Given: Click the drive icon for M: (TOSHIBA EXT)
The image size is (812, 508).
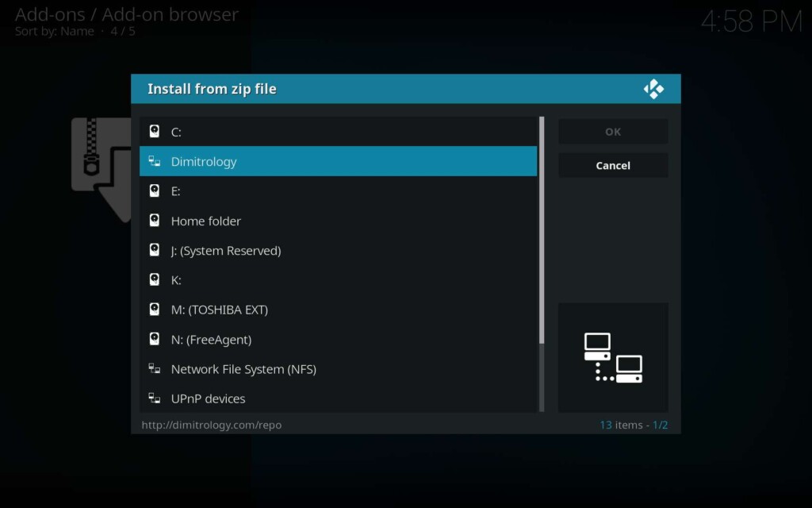Looking at the screenshot, I should click(x=155, y=310).
